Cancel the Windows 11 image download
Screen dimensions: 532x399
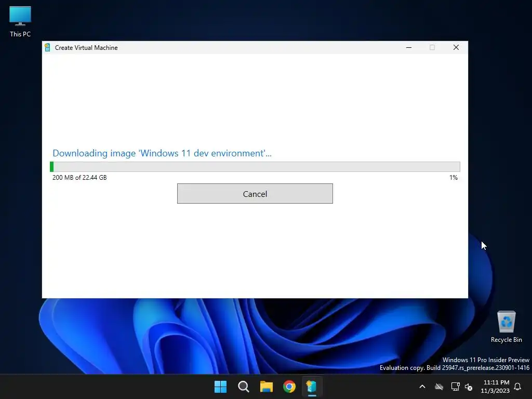(x=255, y=194)
